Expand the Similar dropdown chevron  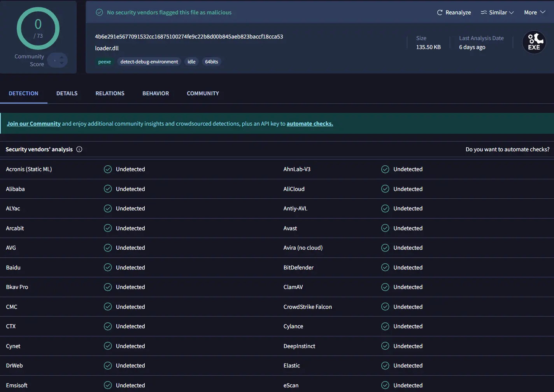(511, 12)
